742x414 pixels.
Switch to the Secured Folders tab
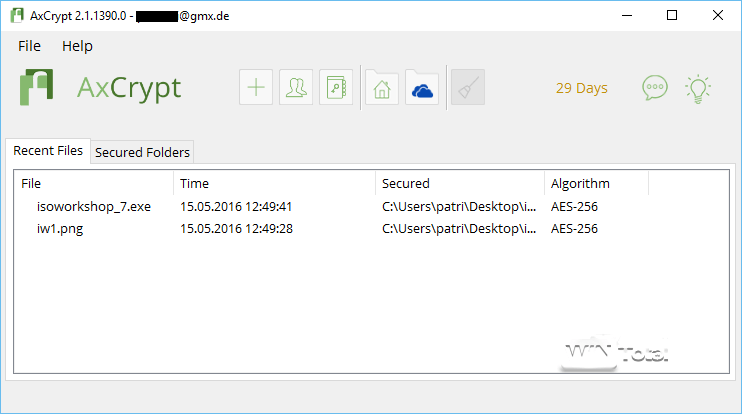142,152
